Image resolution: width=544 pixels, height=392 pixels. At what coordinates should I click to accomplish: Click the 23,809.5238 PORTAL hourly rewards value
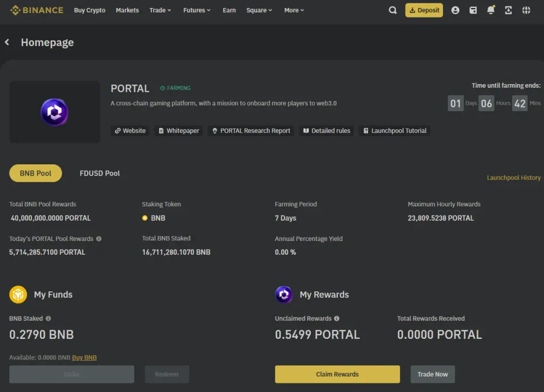click(x=441, y=218)
